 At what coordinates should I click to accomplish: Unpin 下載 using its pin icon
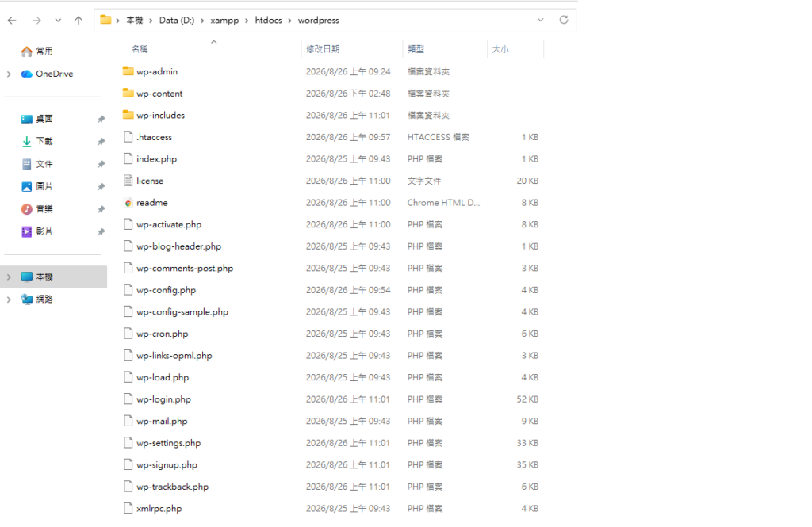pos(101,141)
